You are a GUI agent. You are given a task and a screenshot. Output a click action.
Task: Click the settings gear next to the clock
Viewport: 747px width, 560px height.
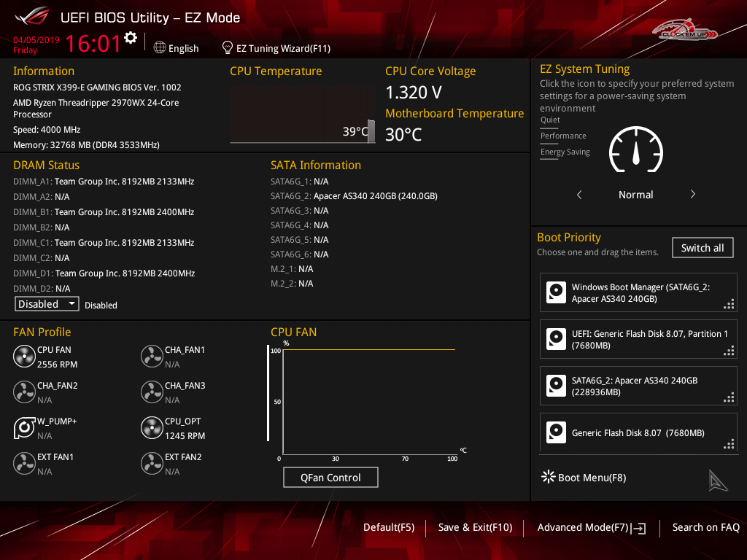click(131, 38)
